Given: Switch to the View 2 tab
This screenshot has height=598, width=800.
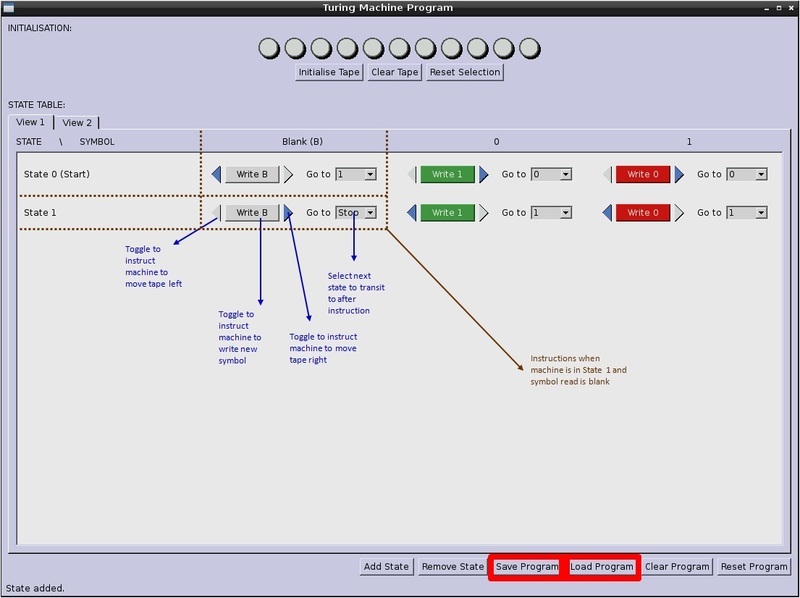Looking at the screenshot, I should point(77,123).
